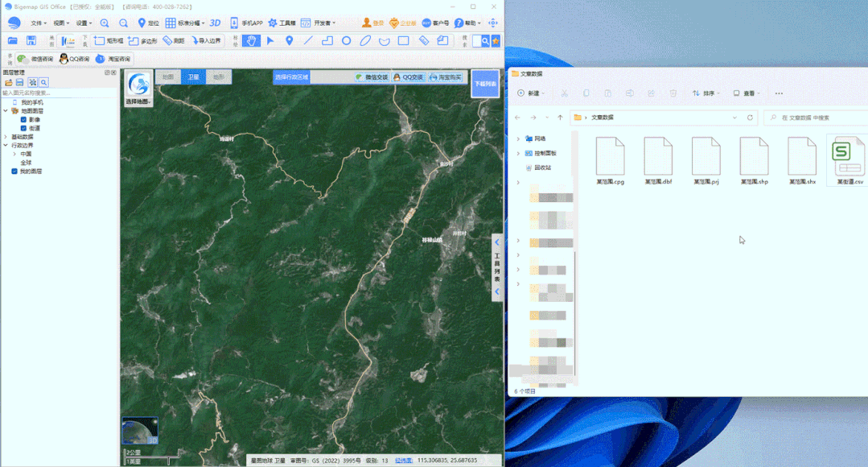Click the Explorer search box 在 文章数据 中搜索
868x467 pixels.
pos(817,118)
